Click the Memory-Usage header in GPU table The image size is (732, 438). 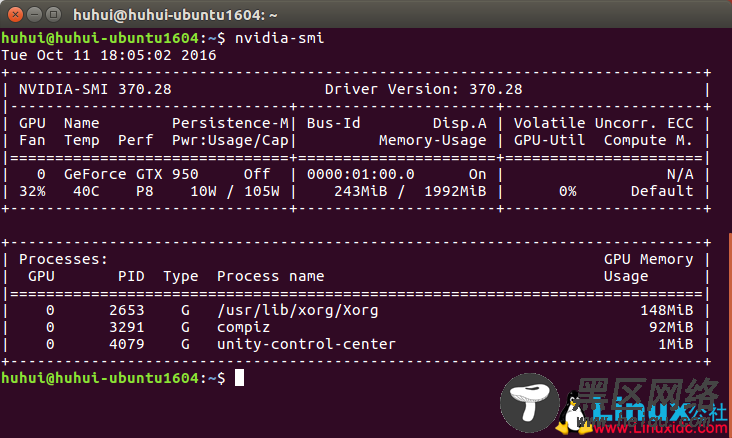tap(432, 140)
